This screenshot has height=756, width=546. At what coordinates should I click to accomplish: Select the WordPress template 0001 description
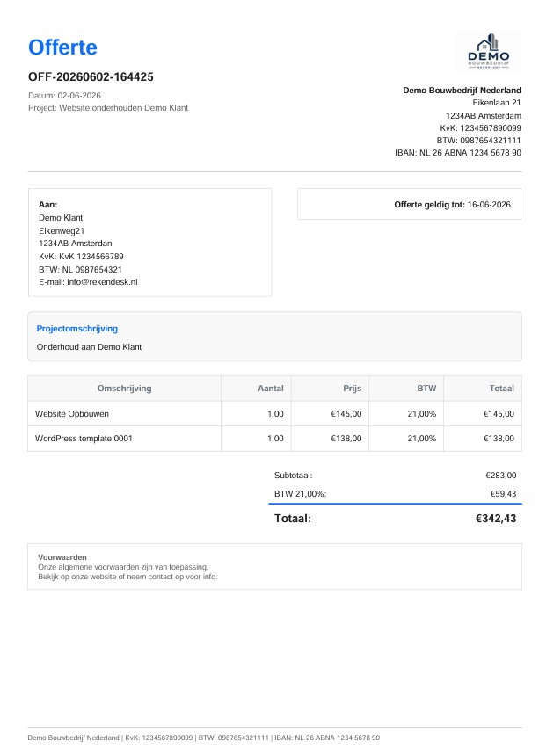pyautogui.click(x=84, y=439)
